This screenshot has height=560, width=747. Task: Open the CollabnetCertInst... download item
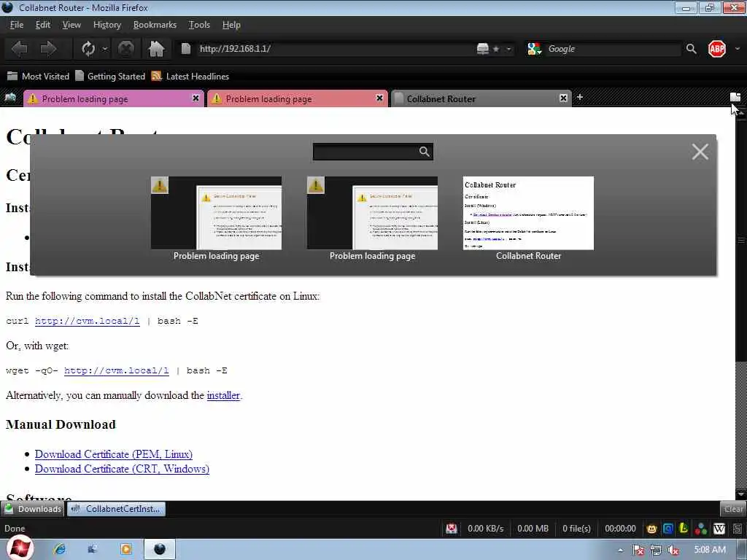coord(116,509)
